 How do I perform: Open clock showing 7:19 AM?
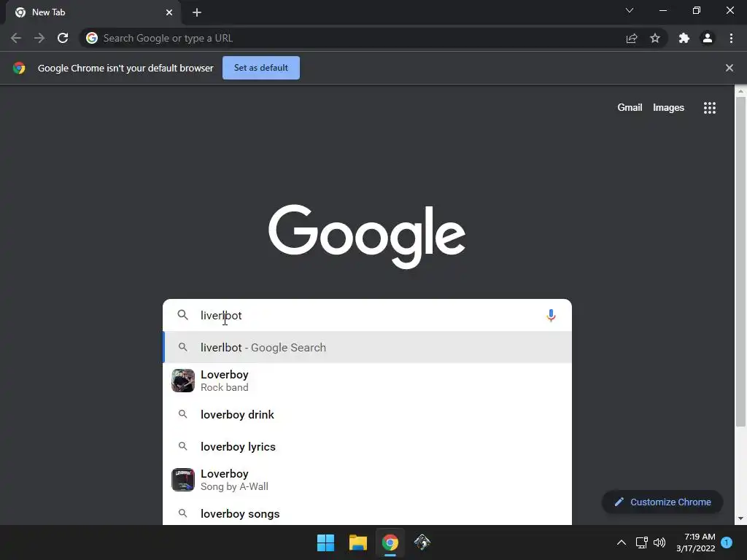click(695, 542)
